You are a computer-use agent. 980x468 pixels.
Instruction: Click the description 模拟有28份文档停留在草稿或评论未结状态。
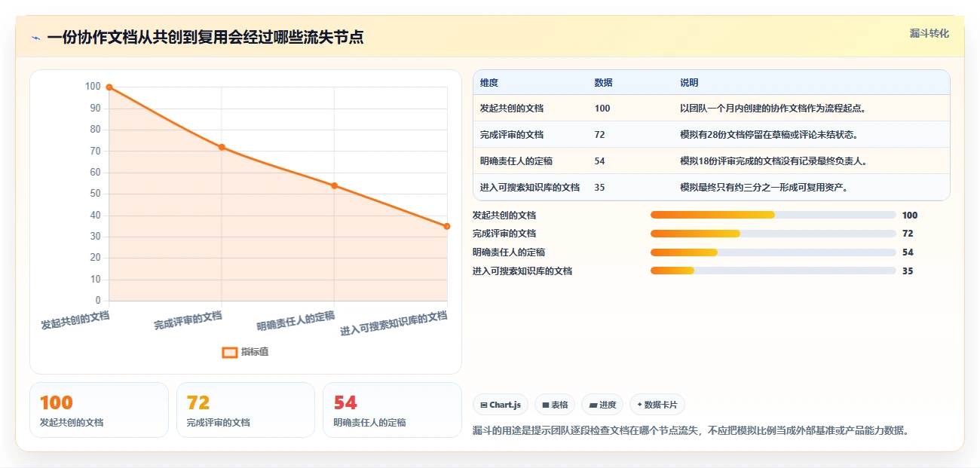[769, 135]
